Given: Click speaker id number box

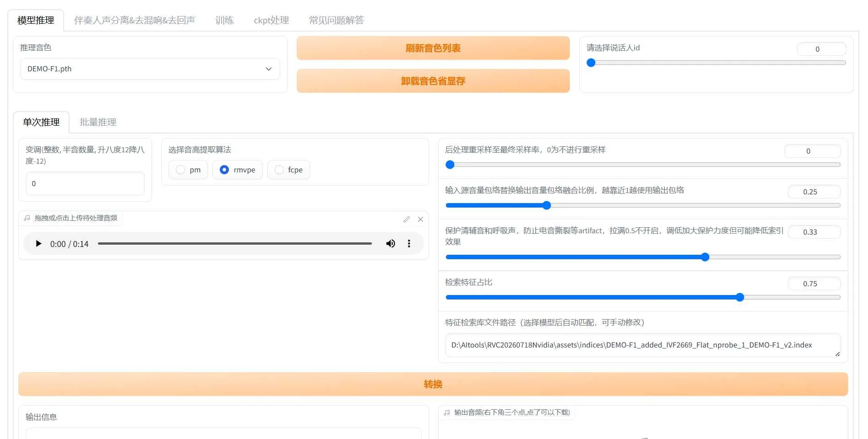Looking at the screenshot, I should [x=821, y=49].
